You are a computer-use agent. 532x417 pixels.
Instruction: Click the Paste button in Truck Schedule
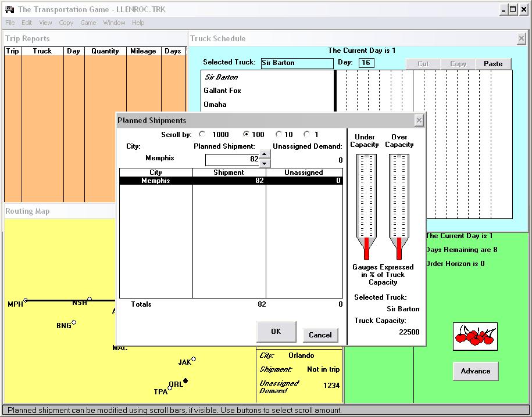(493, 64)
